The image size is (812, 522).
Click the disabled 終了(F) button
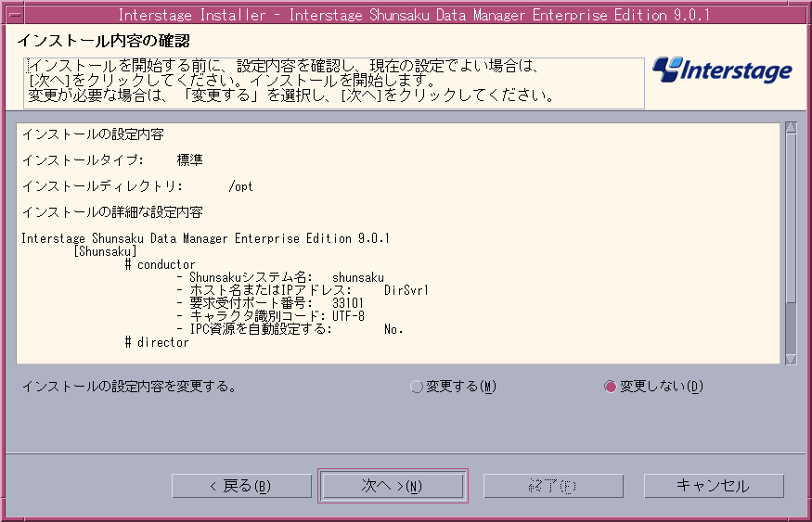(x=553, y=486)
